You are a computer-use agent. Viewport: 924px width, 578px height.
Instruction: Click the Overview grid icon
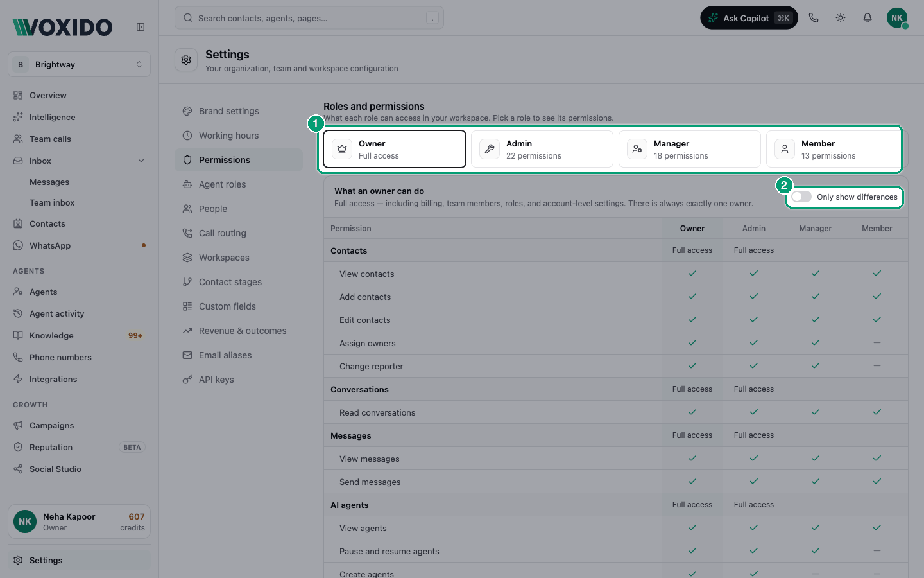point(18,95)
